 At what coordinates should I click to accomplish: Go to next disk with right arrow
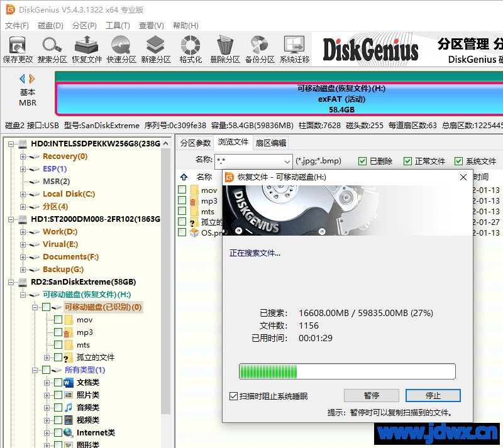coord(32,79)
